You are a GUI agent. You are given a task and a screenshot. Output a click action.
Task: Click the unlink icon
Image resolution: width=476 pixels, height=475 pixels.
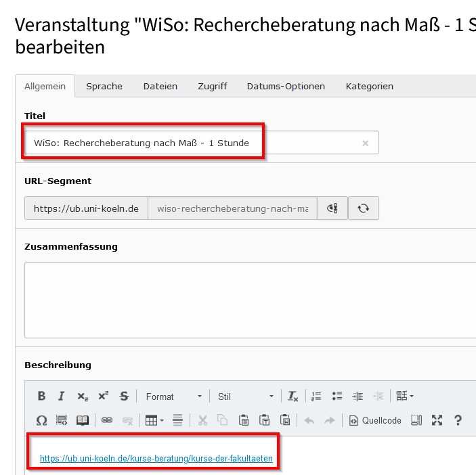(x=127, y=420)
